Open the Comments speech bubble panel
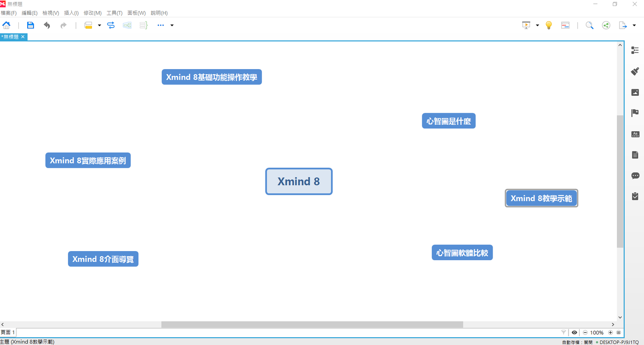The image size is (644, 345). coord(635,175)
